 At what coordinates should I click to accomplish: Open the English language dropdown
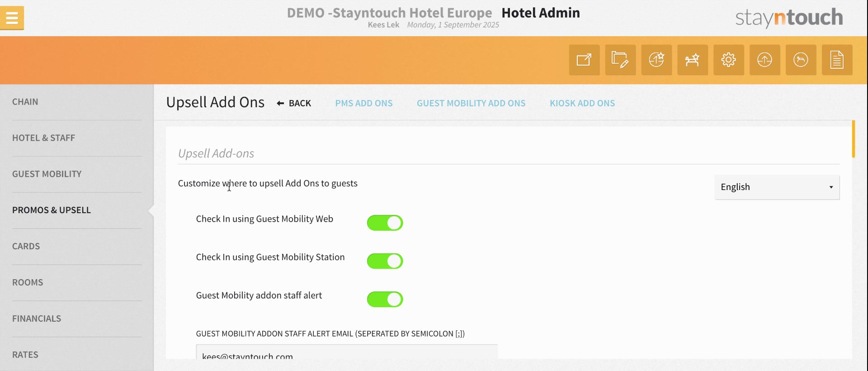777,187
